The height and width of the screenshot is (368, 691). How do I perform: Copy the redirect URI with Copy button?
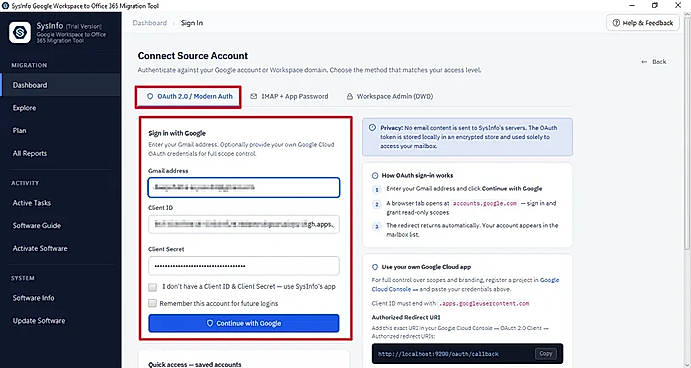coord(546,353)
